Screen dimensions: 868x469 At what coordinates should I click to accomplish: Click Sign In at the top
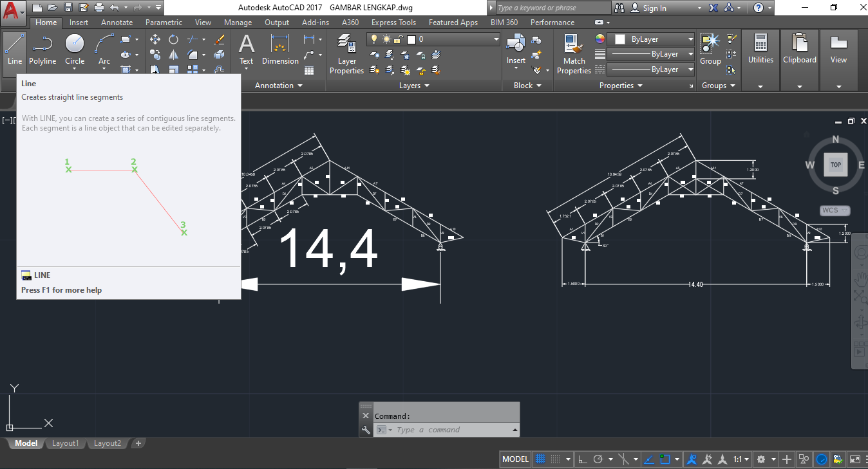[654, 8]
